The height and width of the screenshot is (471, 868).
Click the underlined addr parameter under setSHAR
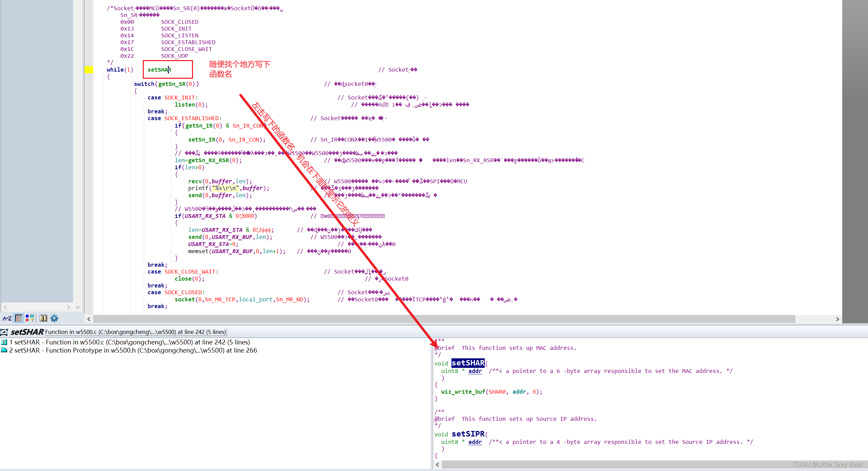pyautogui.click(x=475, y=371)
